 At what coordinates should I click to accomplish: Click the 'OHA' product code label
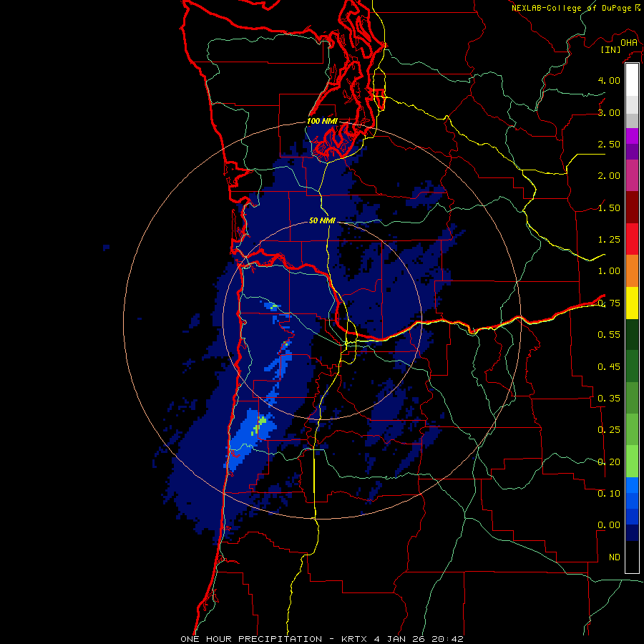click(629, 43)
